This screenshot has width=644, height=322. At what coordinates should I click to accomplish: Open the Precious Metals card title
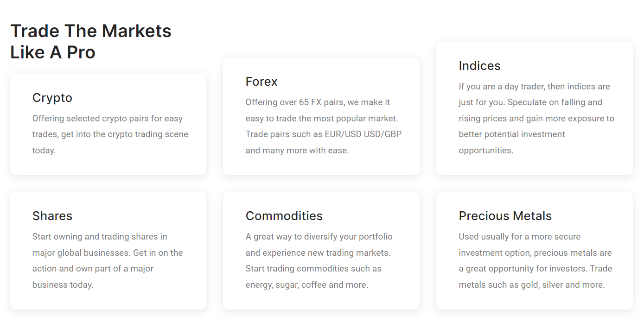(505, 216)
